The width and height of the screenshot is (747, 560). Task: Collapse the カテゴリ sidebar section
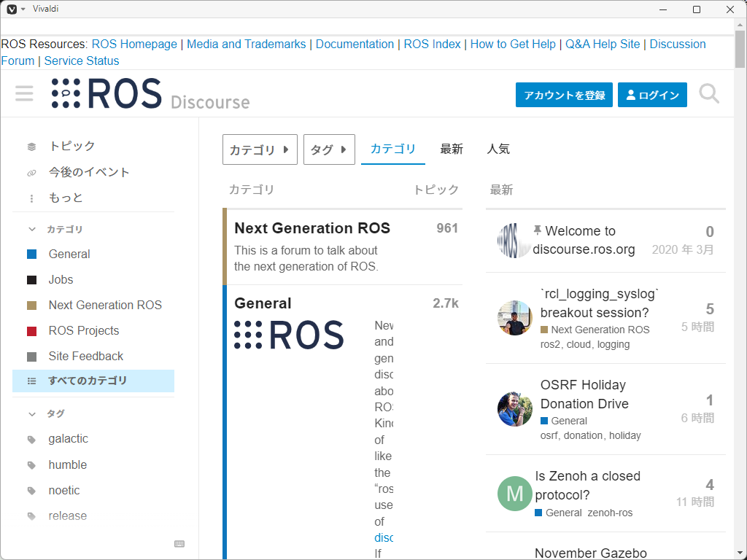[x=32, y=229]
